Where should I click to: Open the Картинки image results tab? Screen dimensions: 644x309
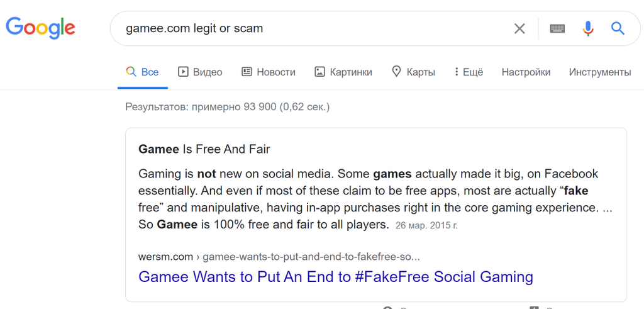pos(343,72)
